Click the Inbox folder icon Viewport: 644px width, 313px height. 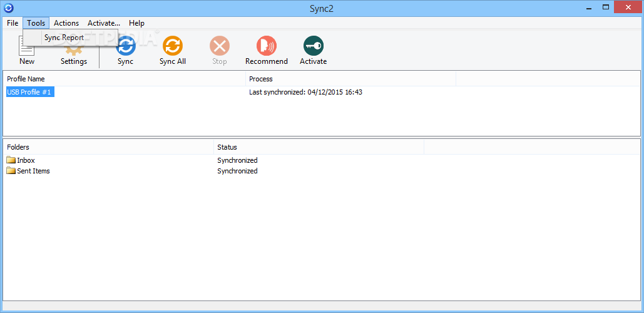coord(11,160)
